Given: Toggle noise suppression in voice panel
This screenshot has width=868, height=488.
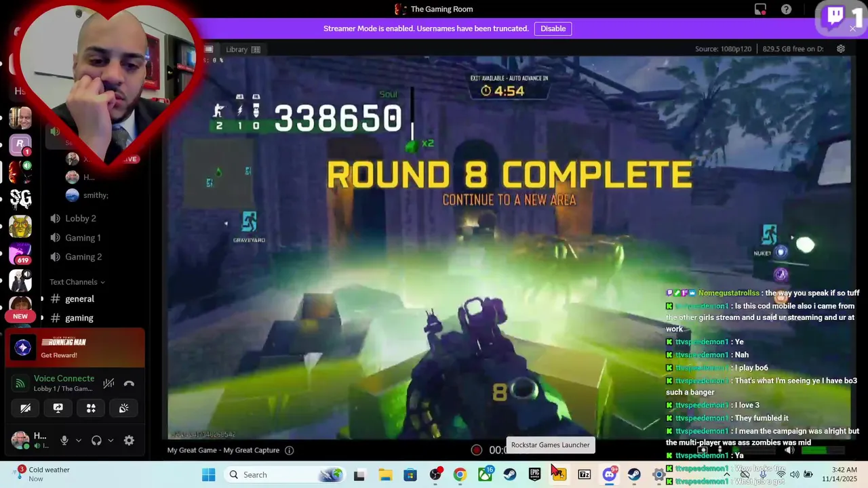Looking at the screenshot, I should point(108,384).
